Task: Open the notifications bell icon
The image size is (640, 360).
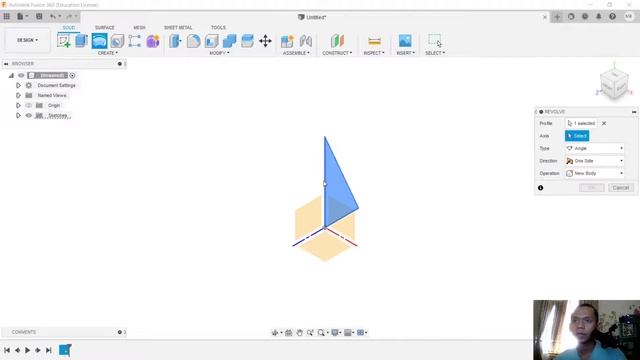Action: (598, 16)
